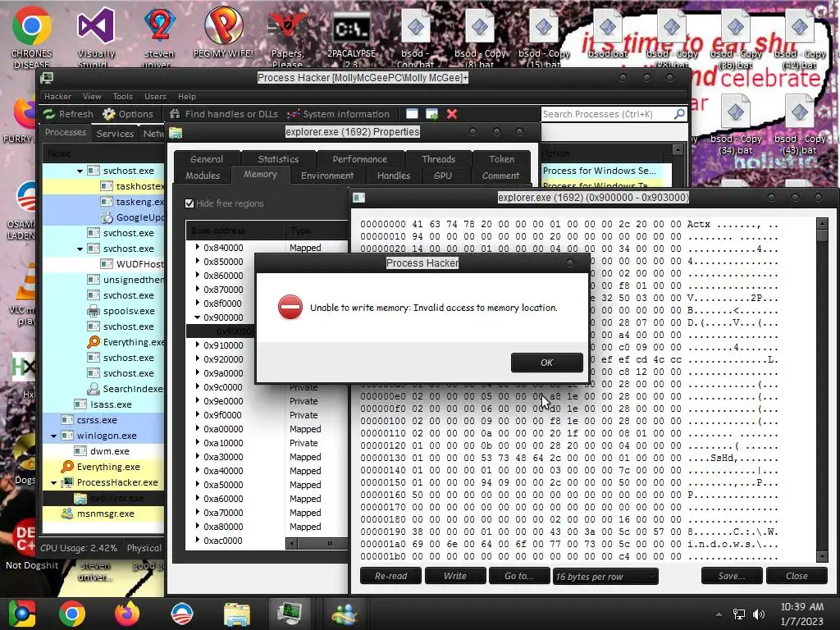Open the Environment tab

327,176
